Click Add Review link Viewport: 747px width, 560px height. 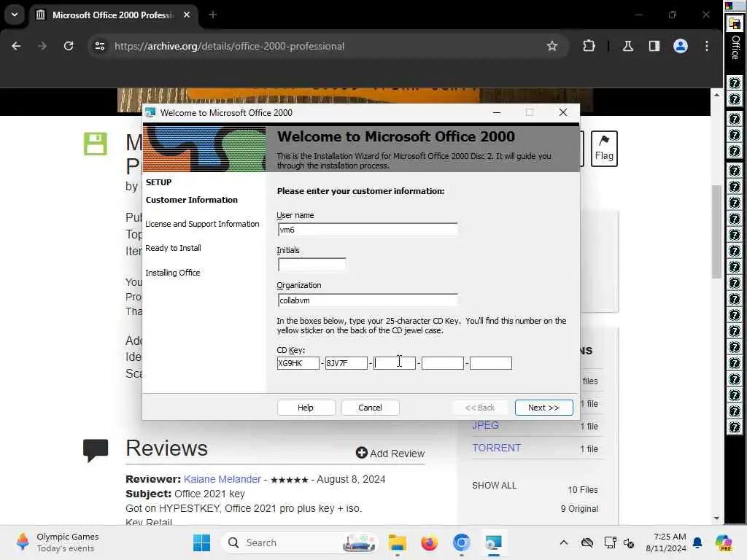pos(390,454)
